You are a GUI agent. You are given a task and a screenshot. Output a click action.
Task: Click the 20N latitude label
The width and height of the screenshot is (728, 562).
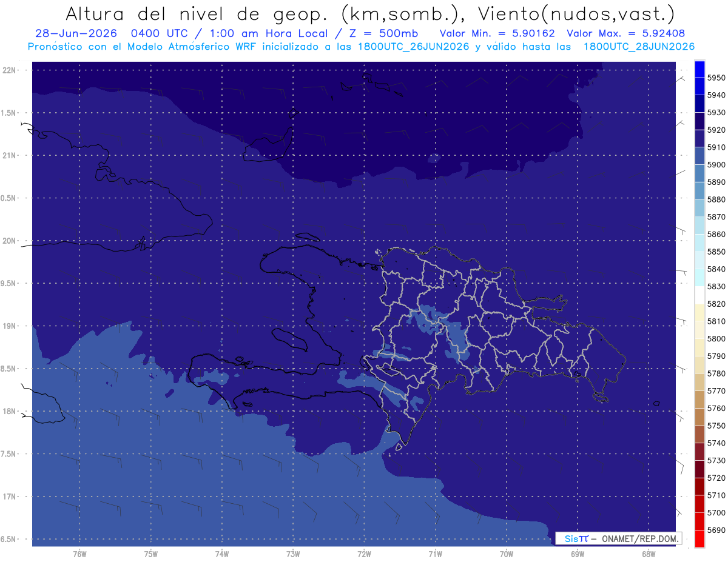[10, 241]
